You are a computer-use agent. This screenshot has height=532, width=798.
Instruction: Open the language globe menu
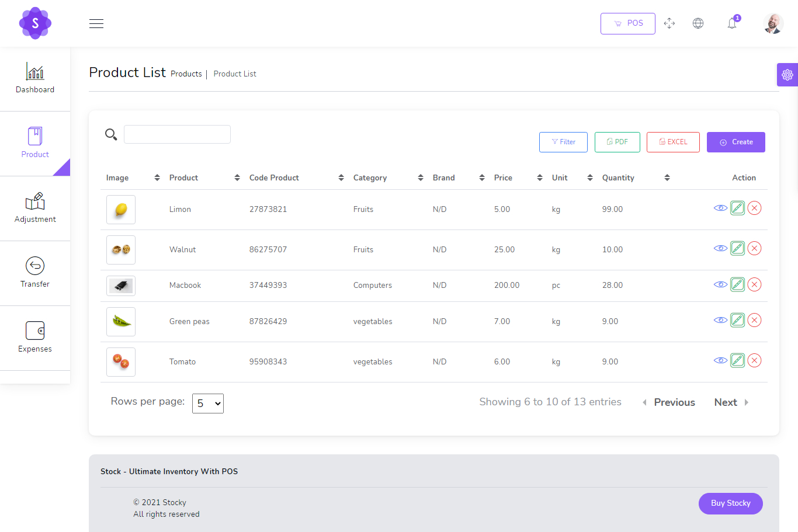[x=698, y=23]
